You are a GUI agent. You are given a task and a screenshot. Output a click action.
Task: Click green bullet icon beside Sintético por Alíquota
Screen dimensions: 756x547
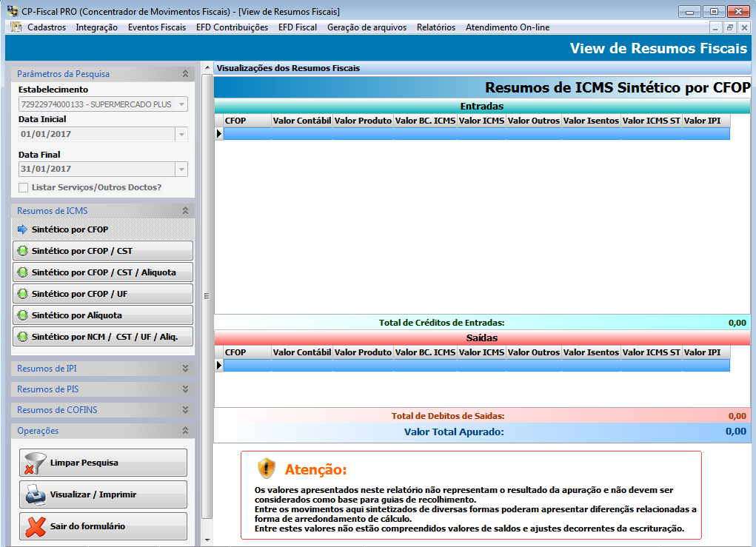point(23,315)
